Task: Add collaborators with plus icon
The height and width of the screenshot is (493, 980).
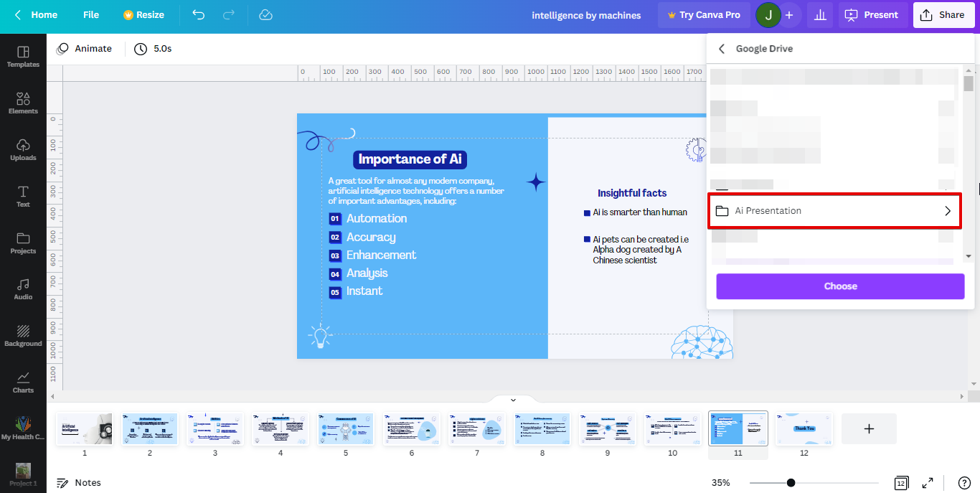Action: (x=789, y=15)
